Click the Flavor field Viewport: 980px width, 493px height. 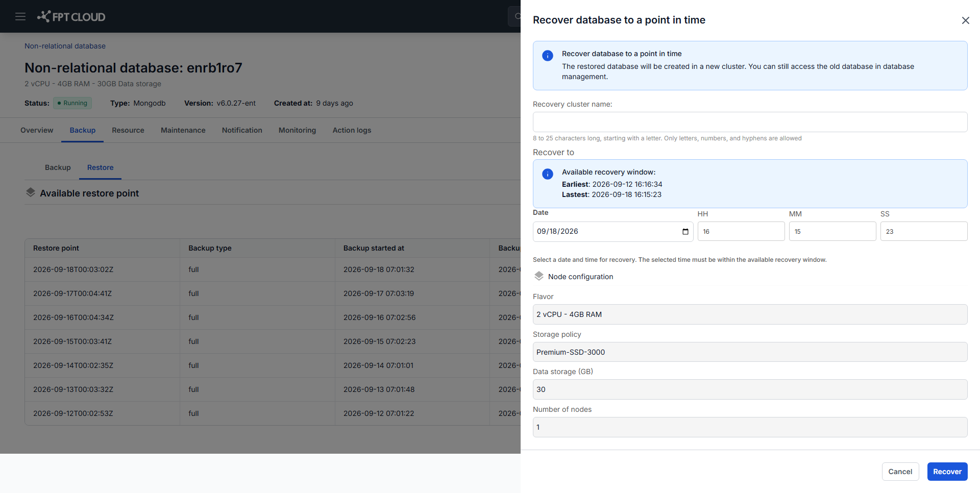click(750, 314)
